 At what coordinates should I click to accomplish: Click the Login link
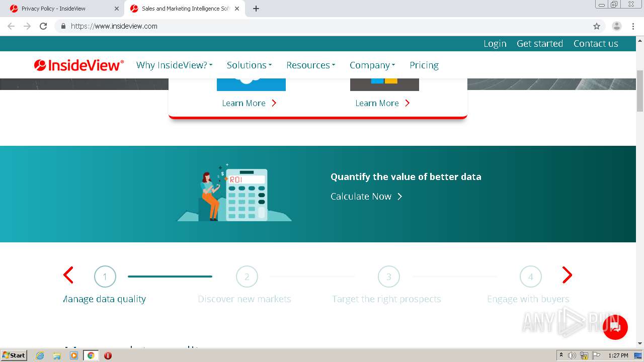coord(495,44)
